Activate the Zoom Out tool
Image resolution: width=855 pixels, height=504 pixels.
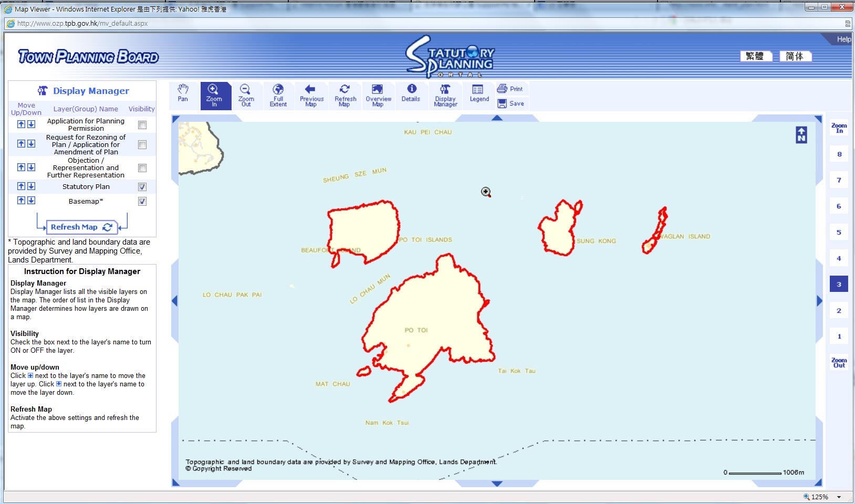point(246,95)
